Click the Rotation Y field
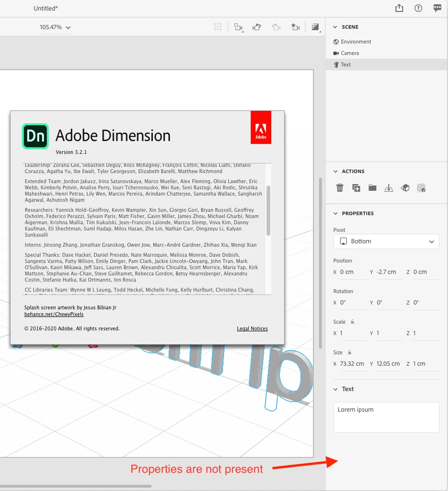The image size is (448, 491). click(389, 303)
